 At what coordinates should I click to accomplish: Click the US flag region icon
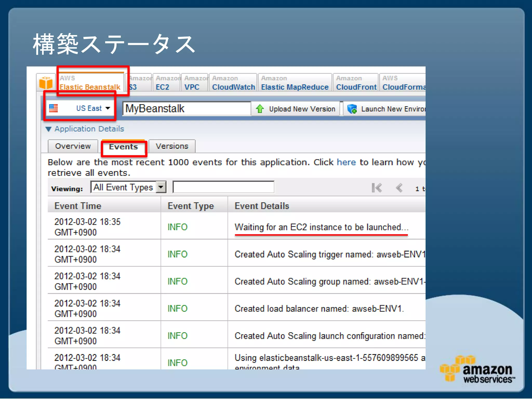pyautogui.click(x=54, y=108)
